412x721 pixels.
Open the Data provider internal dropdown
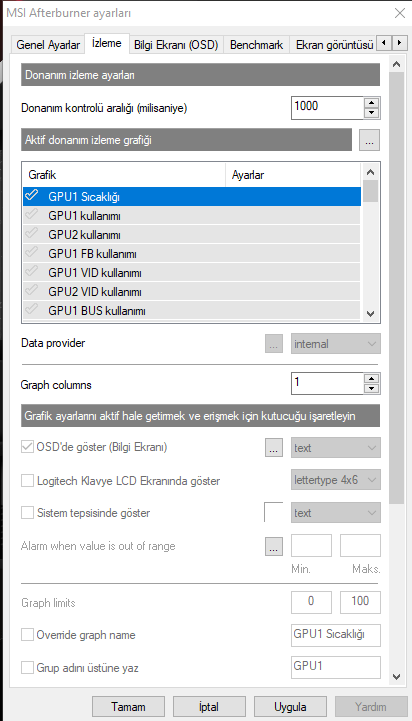[336, 344]
